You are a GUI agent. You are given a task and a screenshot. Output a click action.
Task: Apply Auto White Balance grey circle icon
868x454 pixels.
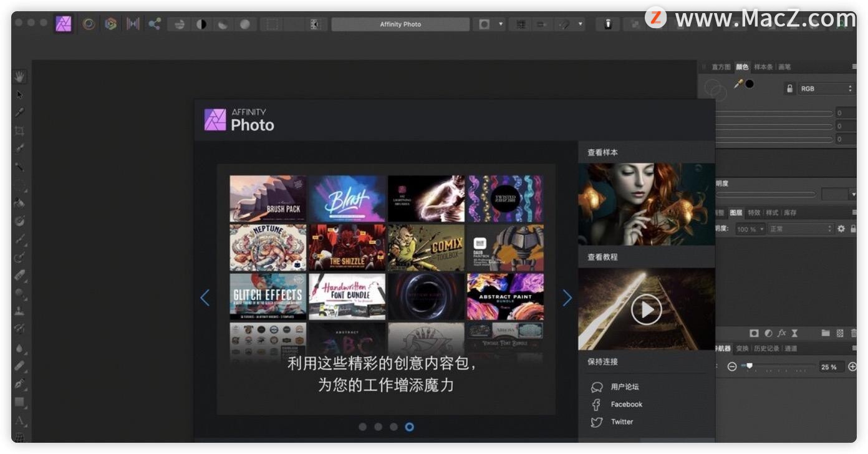[x=245, y=24]
